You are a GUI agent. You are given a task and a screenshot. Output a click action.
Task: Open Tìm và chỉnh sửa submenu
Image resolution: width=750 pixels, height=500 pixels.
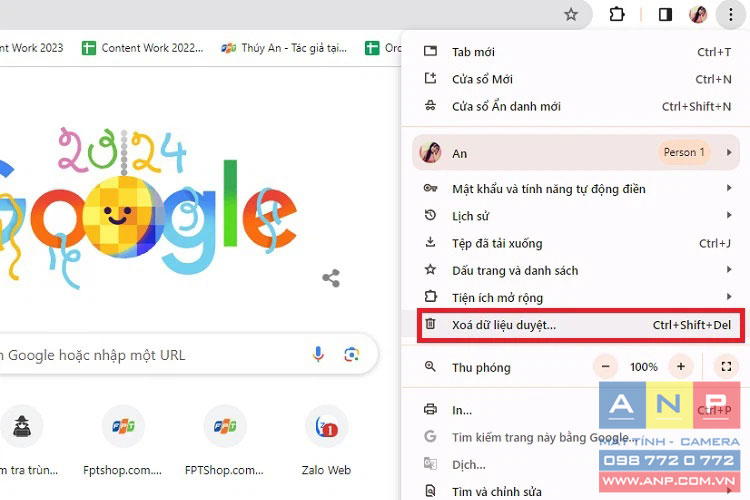[577, 490]
